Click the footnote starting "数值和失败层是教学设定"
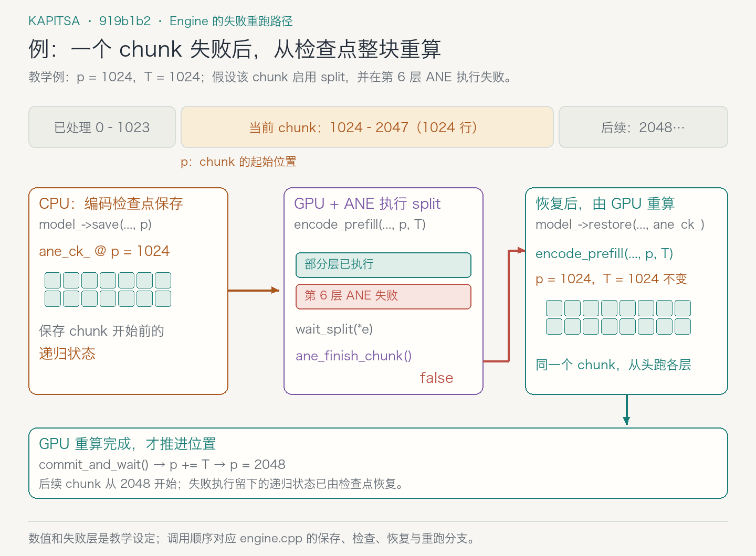756x556 pixels. click(x=253, y=538)
